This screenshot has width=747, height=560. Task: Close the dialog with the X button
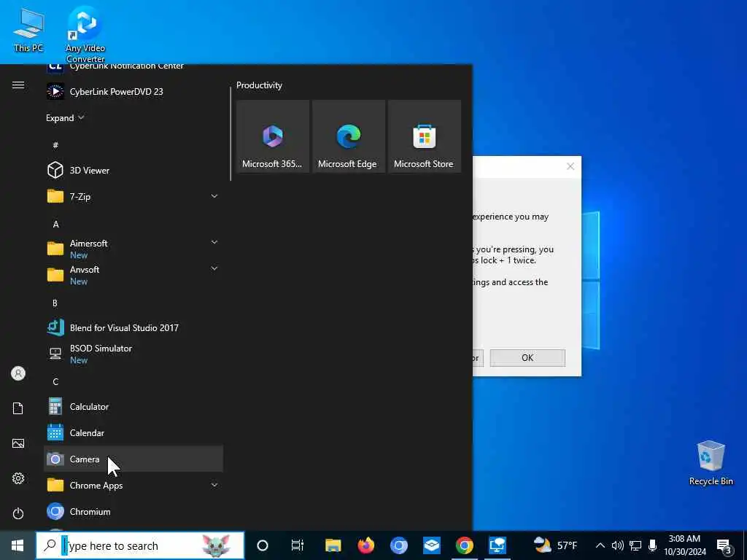click(x=570, y=166)
